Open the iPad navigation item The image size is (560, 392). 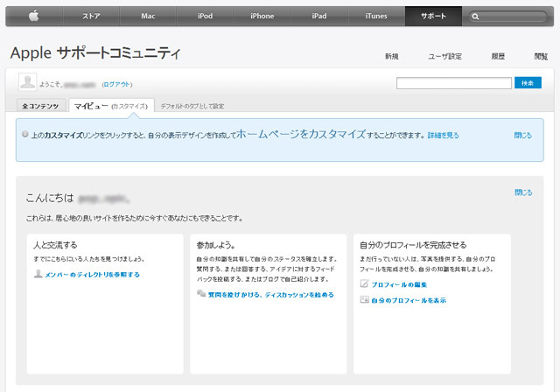tap(319, 16)
